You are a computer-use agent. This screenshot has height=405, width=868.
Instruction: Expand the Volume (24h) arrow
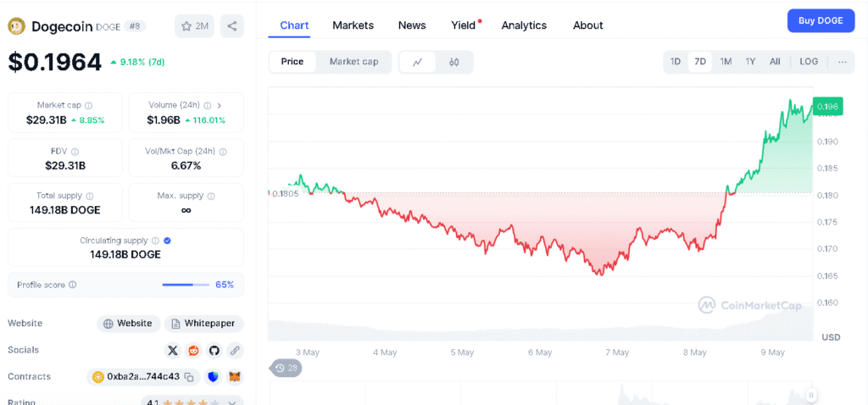220,105
